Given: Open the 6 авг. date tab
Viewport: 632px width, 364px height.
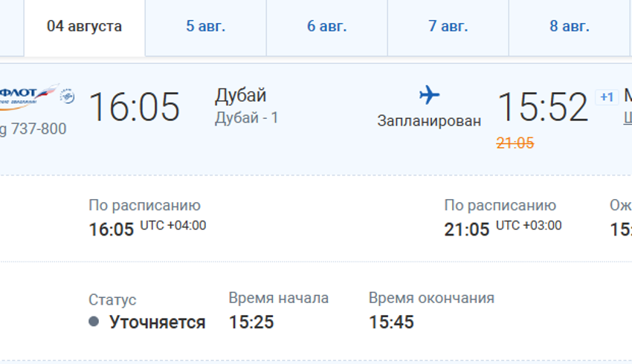Looking at the screenshot, I should click(326, 27).
